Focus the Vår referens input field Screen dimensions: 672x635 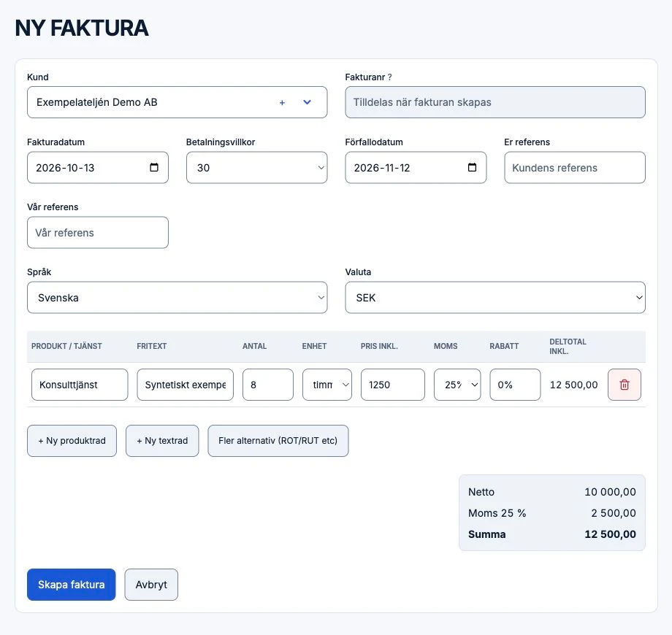[x=98, y=233]
